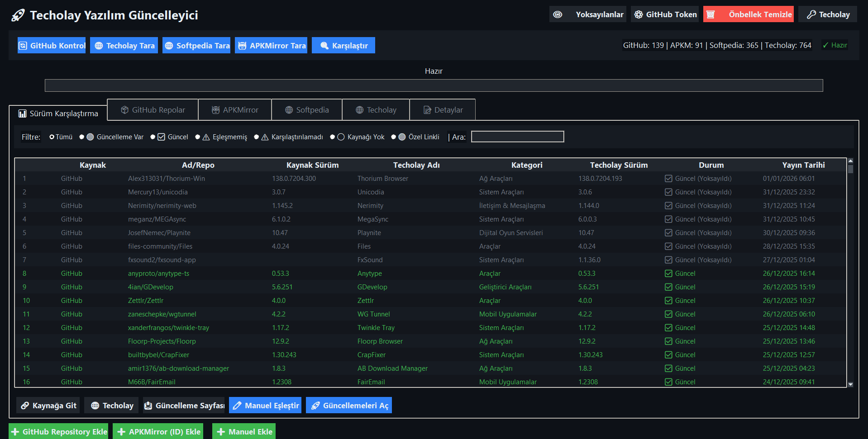Click the key icon on the top Techolay button
Viewport: 868px width, 439px height.
(x=811, y=14)
